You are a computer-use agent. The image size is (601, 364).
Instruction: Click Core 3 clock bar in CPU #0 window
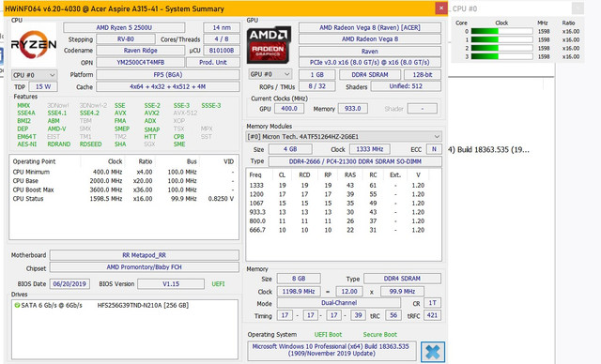501,56
